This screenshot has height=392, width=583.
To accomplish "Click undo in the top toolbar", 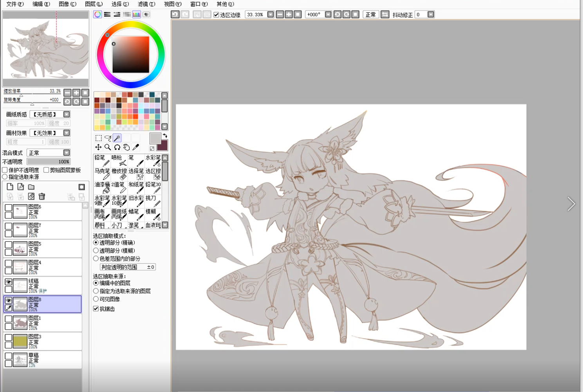I will [x=175, y=14].
